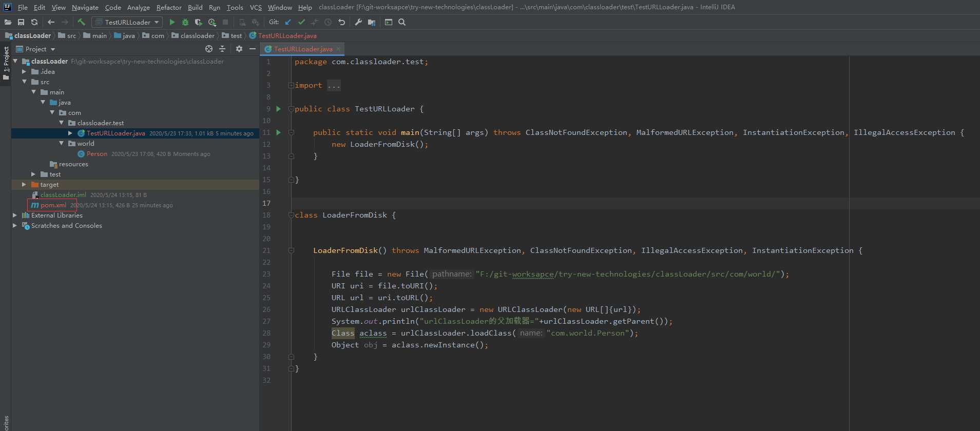Run TestURLLoader with the green play icon

pos(172,22)
